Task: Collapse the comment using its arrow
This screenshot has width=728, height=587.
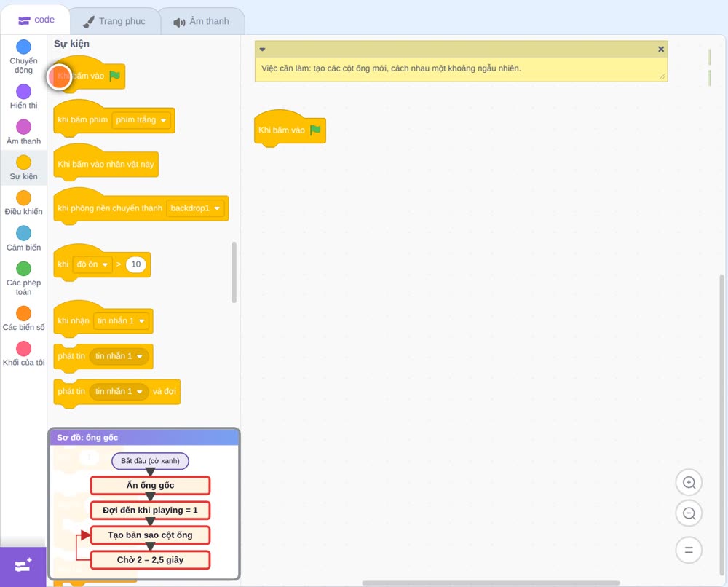Action: (262, 50)
